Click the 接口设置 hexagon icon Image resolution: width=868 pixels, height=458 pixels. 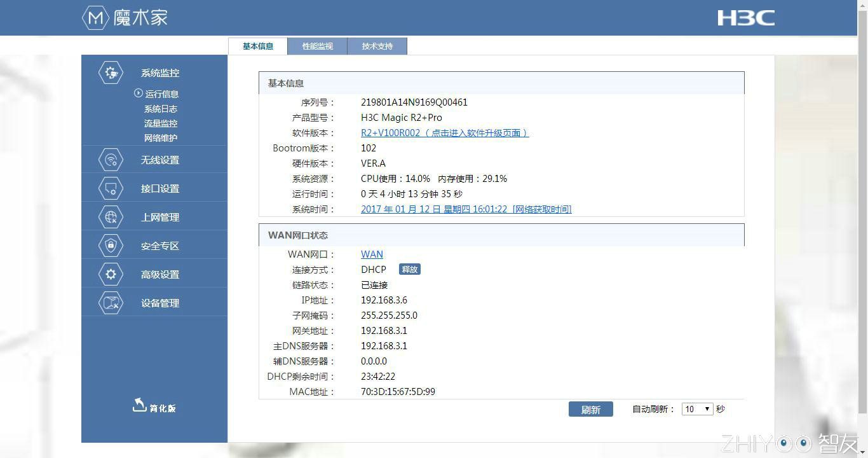[111, 188]
